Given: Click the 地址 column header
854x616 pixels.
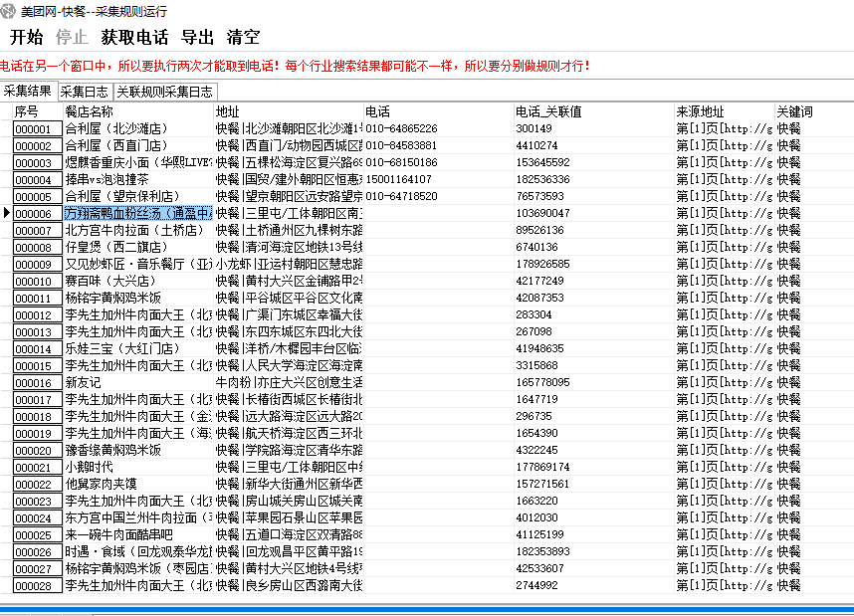Looking at the screenshot, I should point(289,111).
